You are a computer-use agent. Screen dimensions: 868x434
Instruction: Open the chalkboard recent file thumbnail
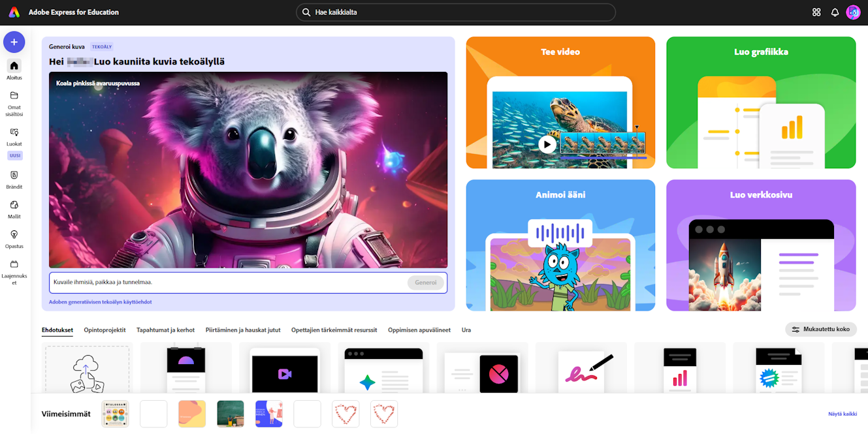pos(231,414)
